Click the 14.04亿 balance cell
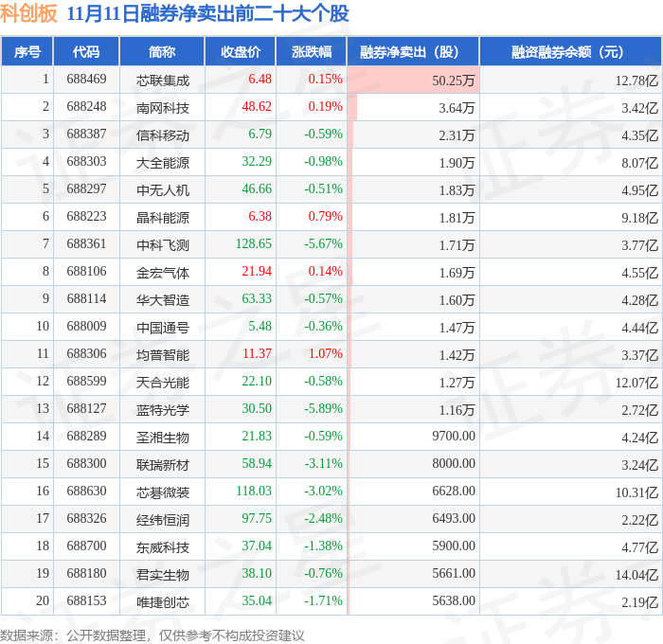The height and width of the screenshot is (644, 663). [x=636, y=575]
